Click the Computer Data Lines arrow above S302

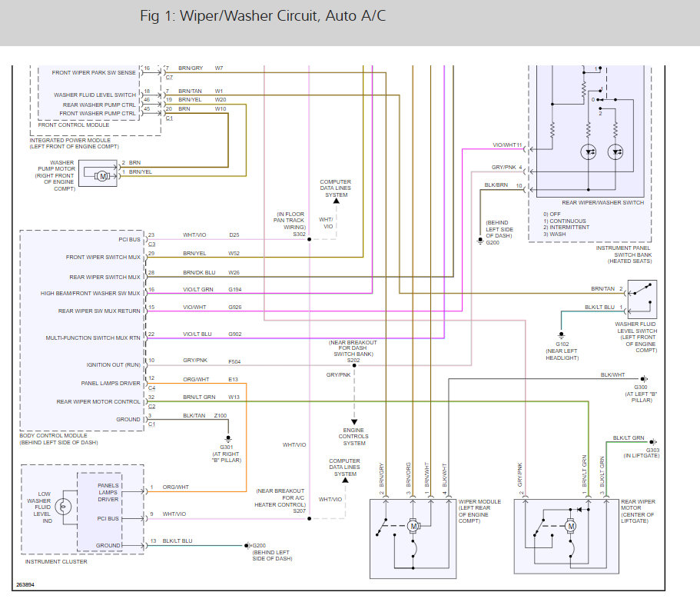pos(336,201)
